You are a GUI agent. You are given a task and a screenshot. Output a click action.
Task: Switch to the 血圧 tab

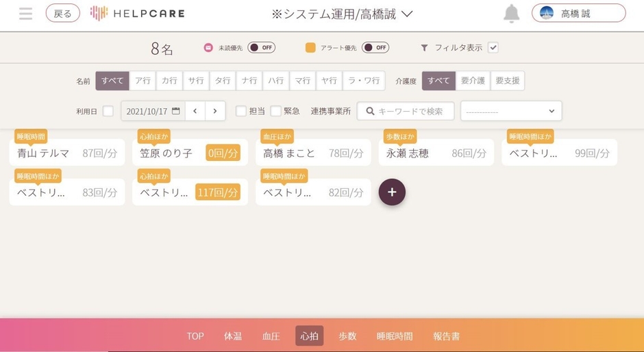pyautogui.click(x=271, y=336)
